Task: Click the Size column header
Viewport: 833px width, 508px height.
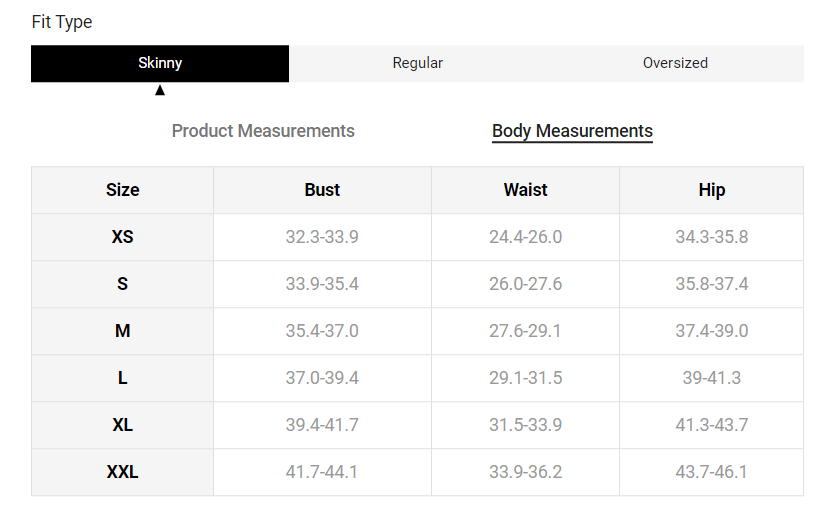Action: pos(122,190)
